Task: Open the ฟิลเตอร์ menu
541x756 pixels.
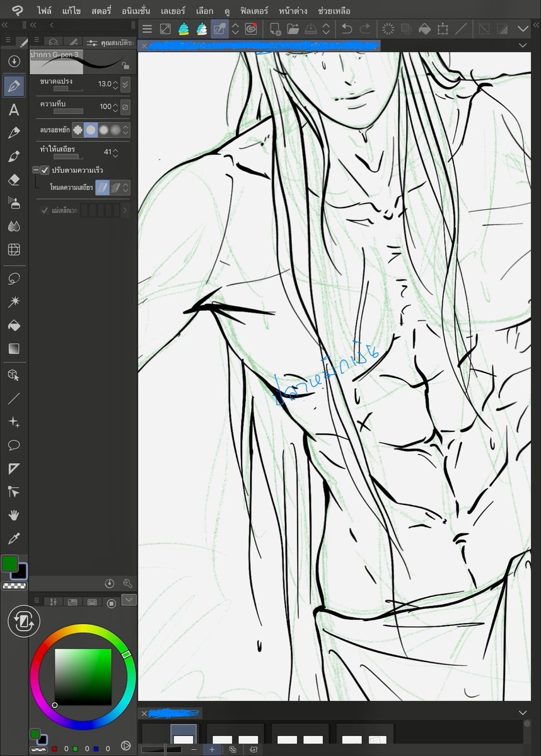Action: (254, 11)
